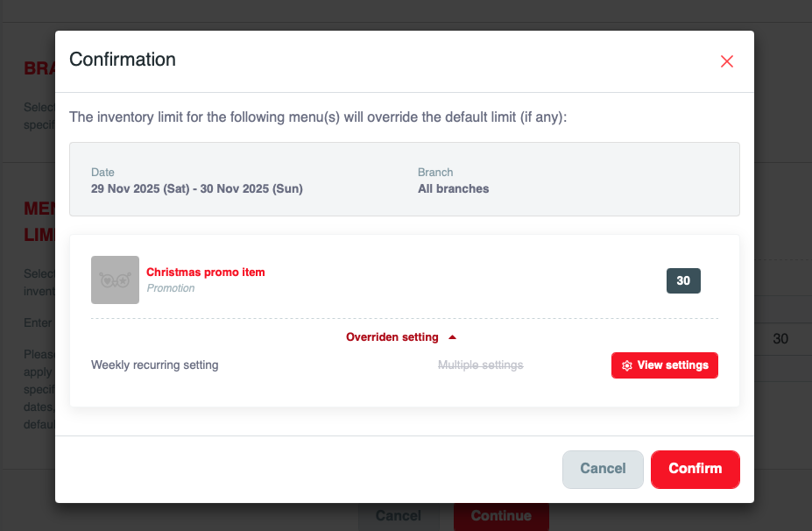Click the Weekly recurring setting label
The height and width of the screenshot is (531, 812).
coord(154,365)
